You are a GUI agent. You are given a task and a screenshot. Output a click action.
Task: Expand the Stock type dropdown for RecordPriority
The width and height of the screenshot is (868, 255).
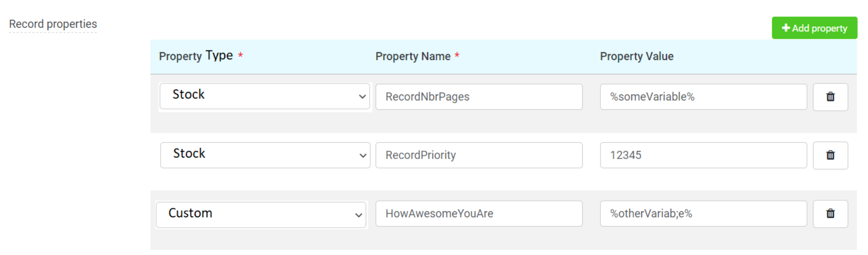coord(265,155)
